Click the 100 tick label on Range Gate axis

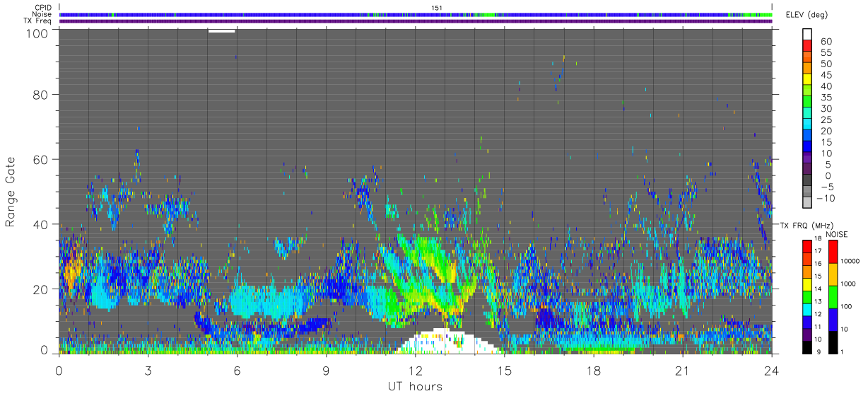pos(37,33)
